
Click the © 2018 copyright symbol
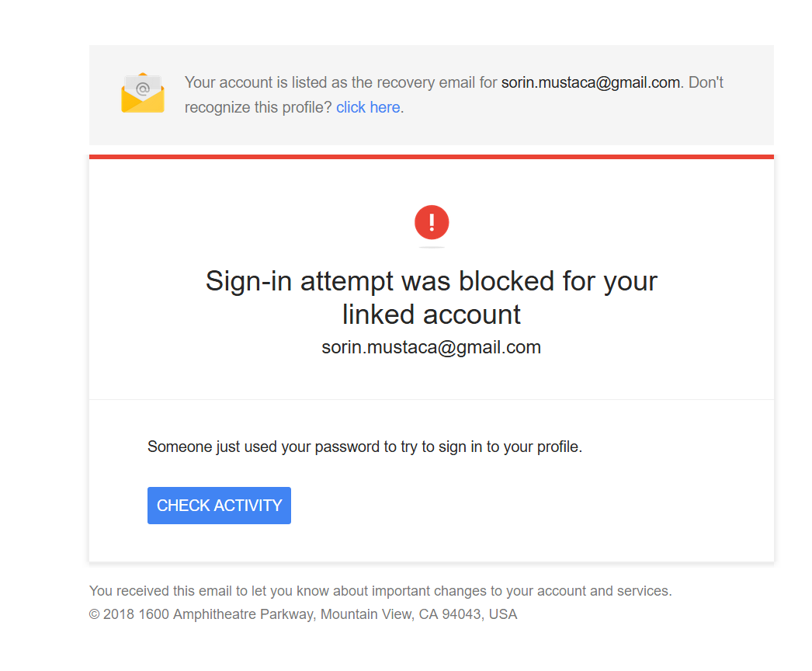point(94,614)
